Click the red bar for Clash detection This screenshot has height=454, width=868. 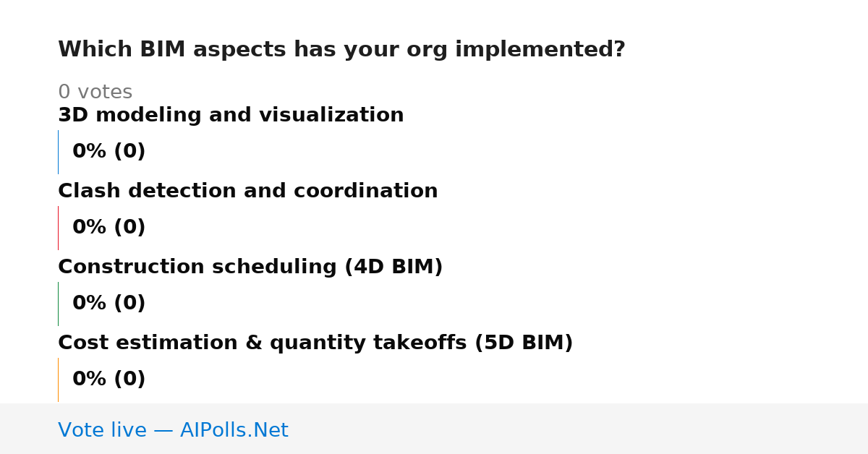[x=58, y=228]
